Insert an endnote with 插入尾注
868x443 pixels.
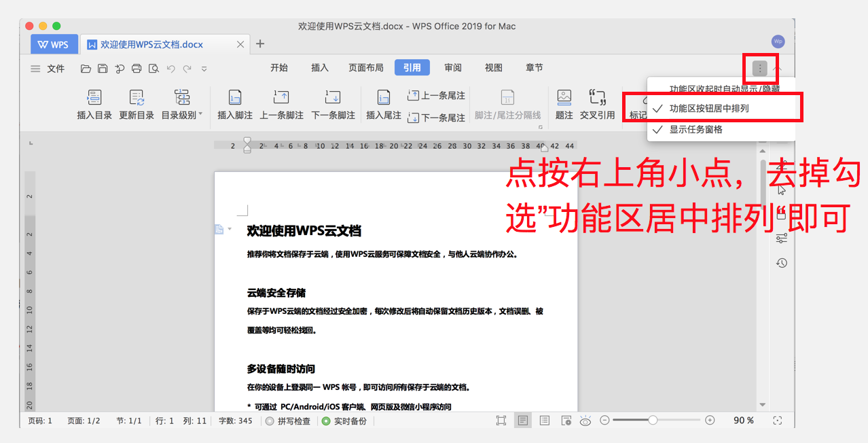(x=384, y=98)
